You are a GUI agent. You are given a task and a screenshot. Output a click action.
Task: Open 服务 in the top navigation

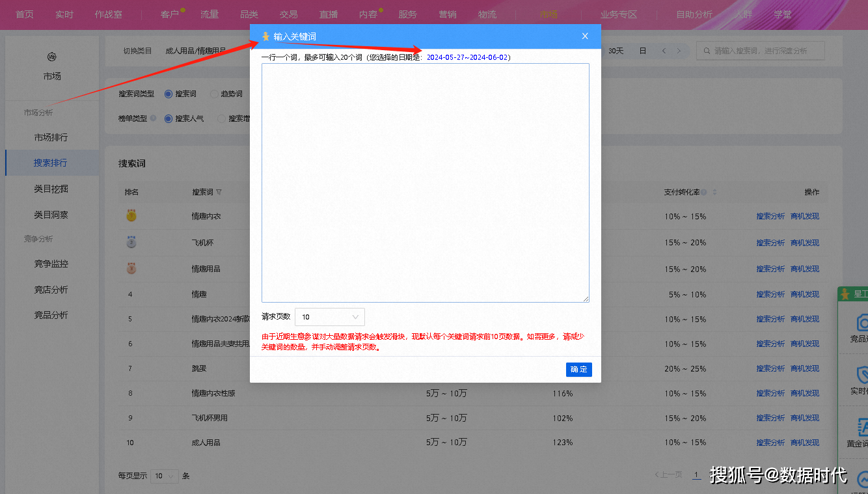[x=408, y=14]
